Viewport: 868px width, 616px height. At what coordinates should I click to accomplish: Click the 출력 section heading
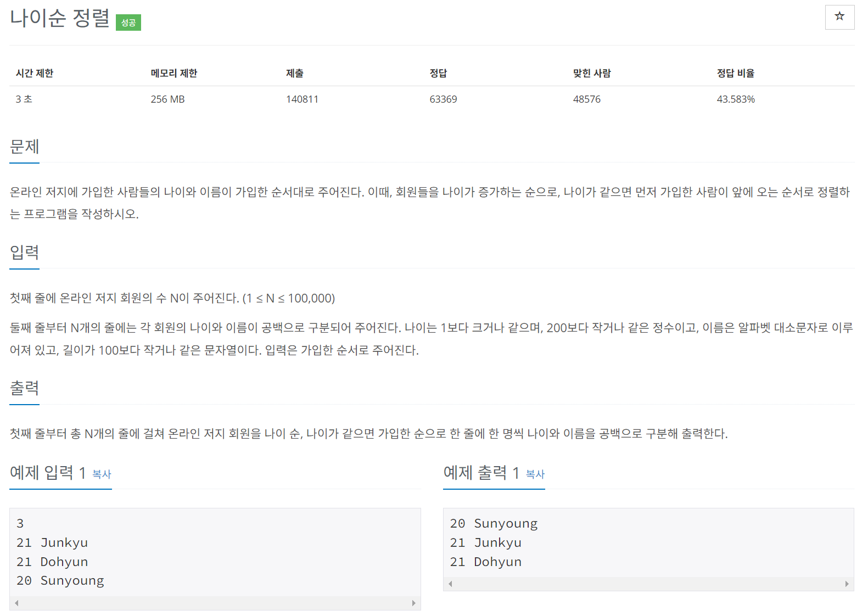[x=25, y=388]
